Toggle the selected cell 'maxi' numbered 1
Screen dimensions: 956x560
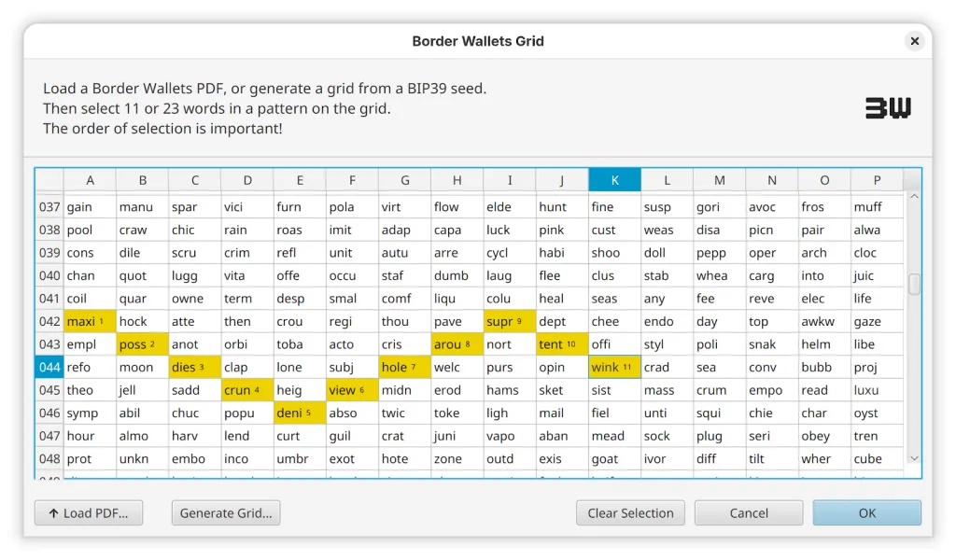(90, 322)
